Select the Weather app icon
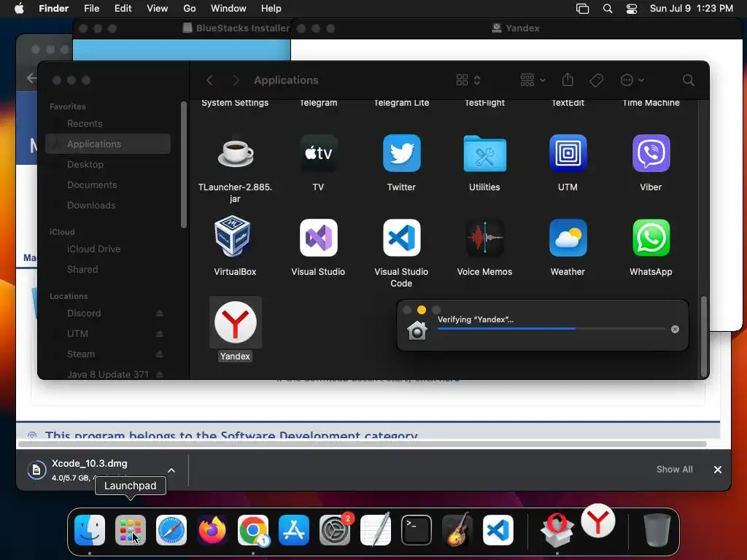Viewport: 747px width, 560px height. click(568, 238)
